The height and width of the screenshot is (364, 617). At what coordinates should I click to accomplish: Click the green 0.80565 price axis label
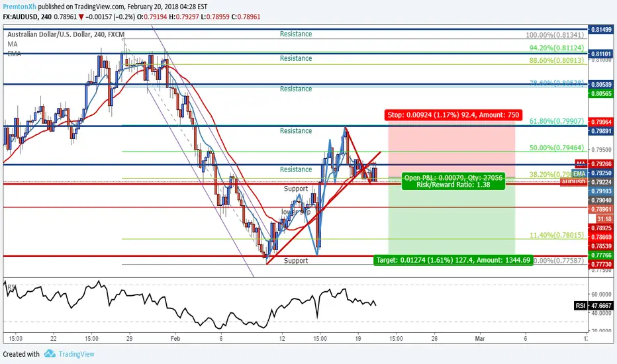(601, 94)
